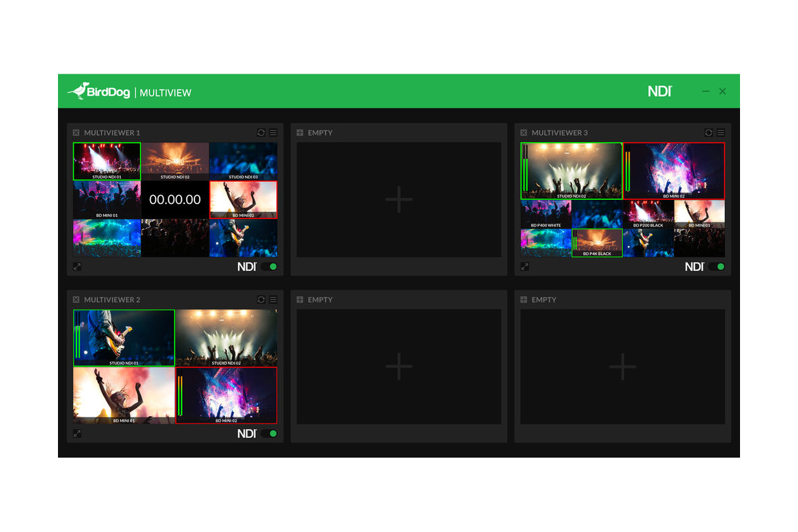Select BD MINI 01 tile in Multiviewer 1

107,200
